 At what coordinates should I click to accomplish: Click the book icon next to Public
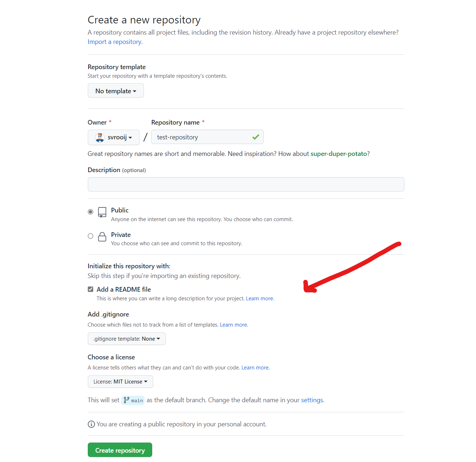coord(102,212)
